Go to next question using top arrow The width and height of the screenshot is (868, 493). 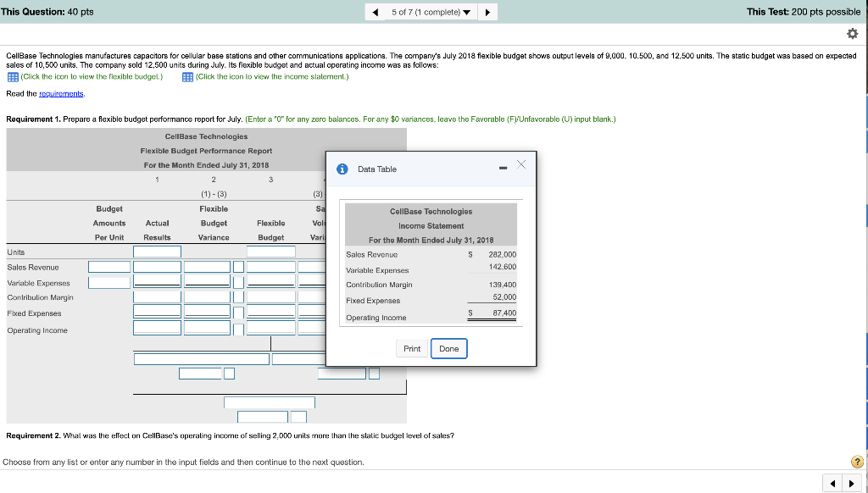point(487,12)
